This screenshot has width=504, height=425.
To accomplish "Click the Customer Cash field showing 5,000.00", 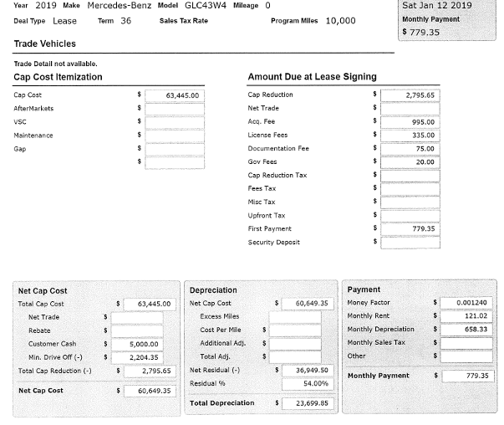I will point(137,344).
